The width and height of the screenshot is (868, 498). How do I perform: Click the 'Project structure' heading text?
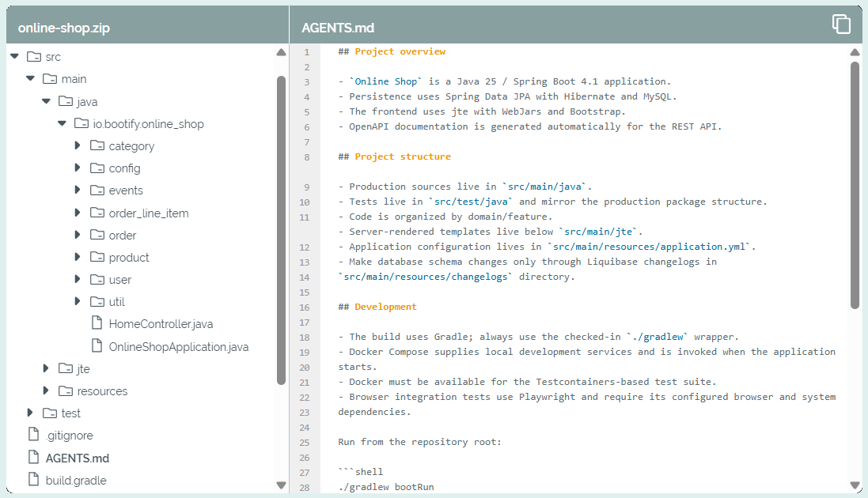coord(403,157)
